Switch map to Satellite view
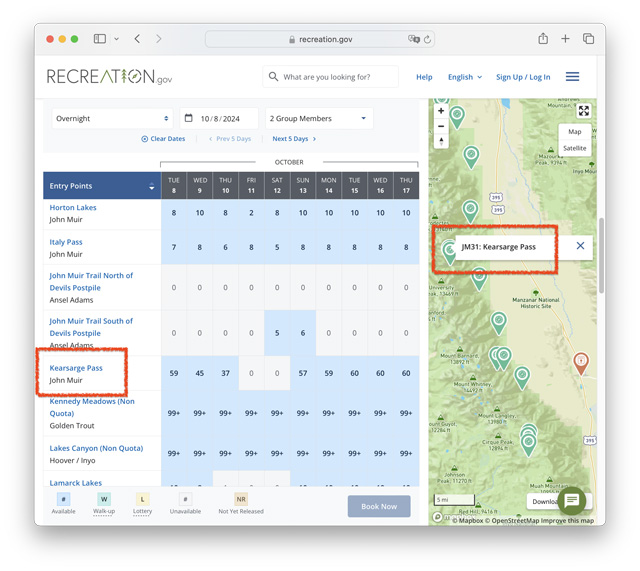Screen dimensions: 640x571 [x=574, y=148]
